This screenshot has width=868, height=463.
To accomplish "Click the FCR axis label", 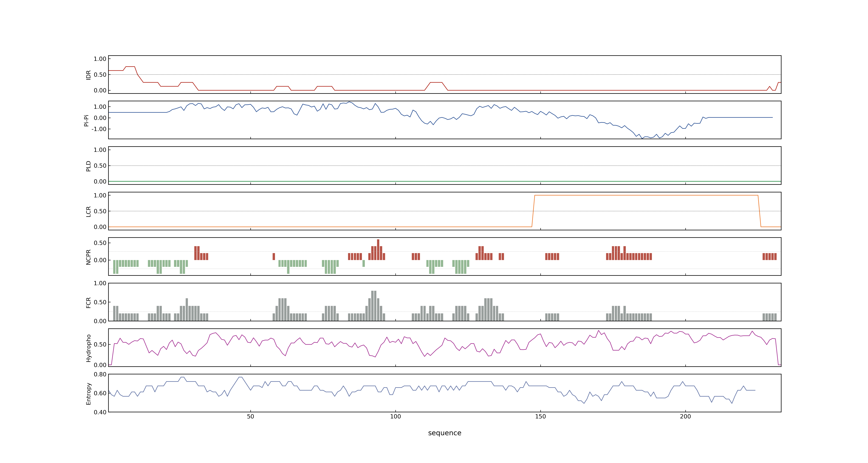I will [88, 302].
